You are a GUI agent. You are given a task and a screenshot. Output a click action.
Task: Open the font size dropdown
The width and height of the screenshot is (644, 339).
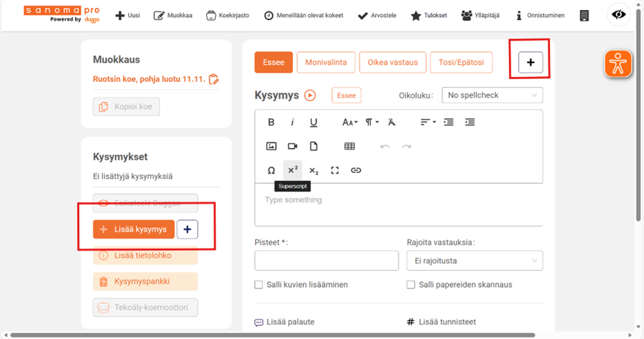point(349,122)
